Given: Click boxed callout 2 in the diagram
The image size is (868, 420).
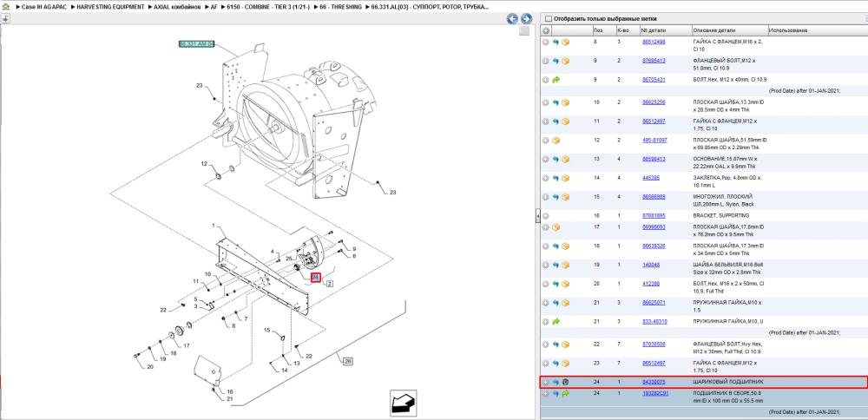Looking at the screenshot, I should point(329,284).
